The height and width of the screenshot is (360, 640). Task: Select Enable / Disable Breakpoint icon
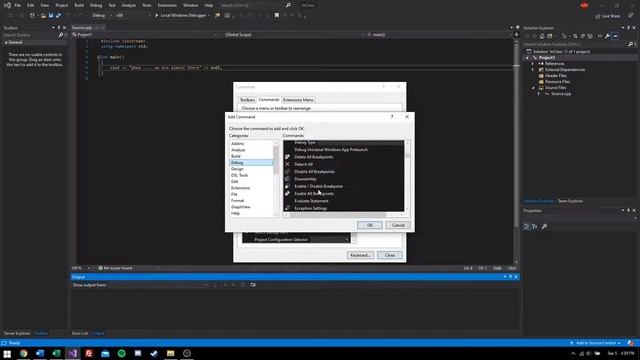click(x=287, y=186)
